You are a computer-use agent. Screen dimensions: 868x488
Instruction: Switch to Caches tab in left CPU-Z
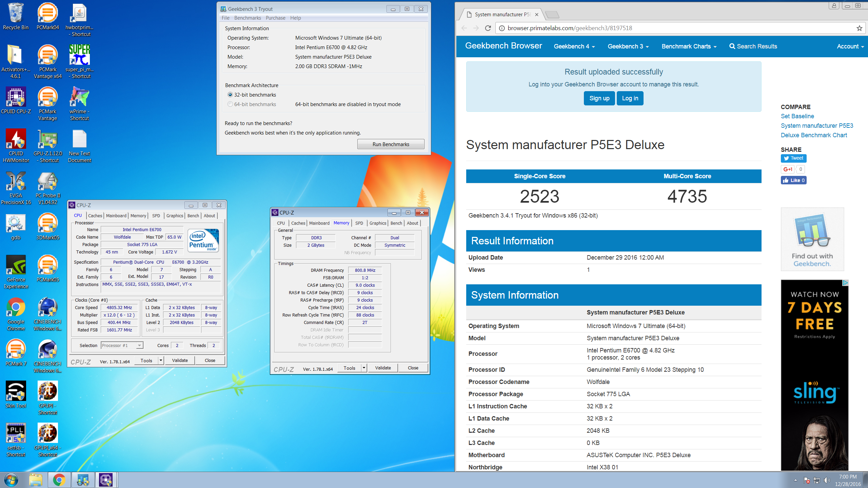[95, 216]
